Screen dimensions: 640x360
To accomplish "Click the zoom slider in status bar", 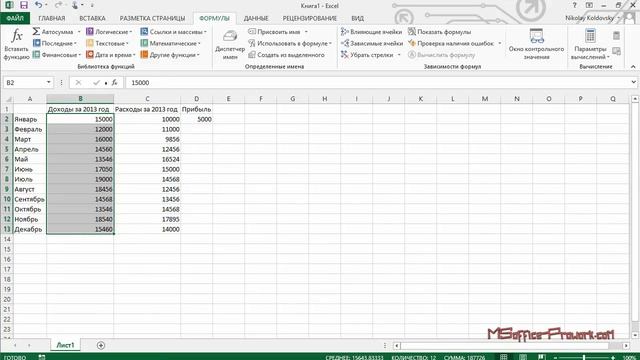I will click(x=584, y=358).
